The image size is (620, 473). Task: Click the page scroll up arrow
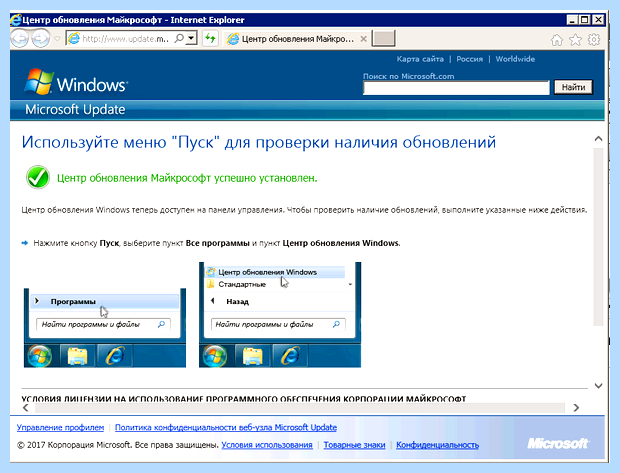click(598, 139)
